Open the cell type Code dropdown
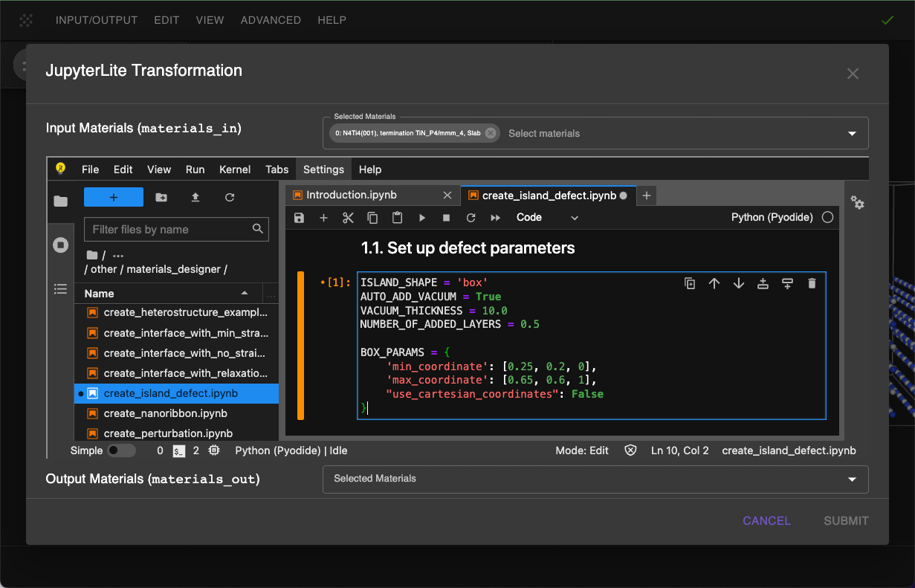The image size is (915, 588). (x=546, y=218)
